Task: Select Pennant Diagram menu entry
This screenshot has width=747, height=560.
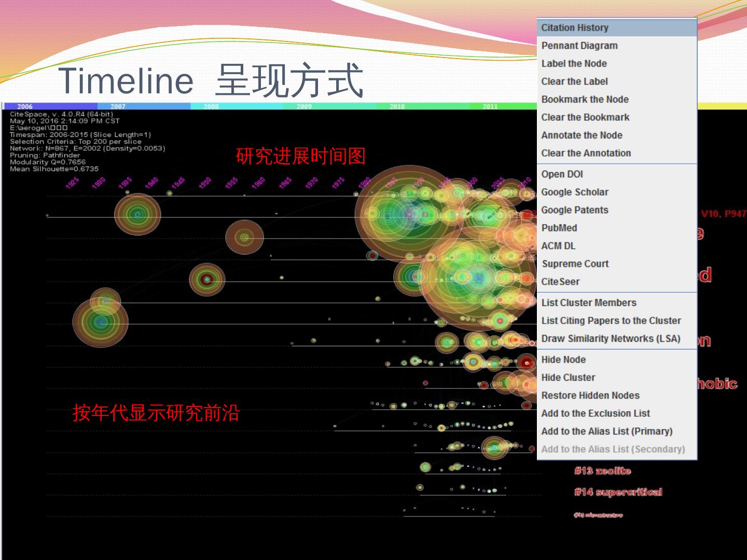Action: (x=579, y=46)
